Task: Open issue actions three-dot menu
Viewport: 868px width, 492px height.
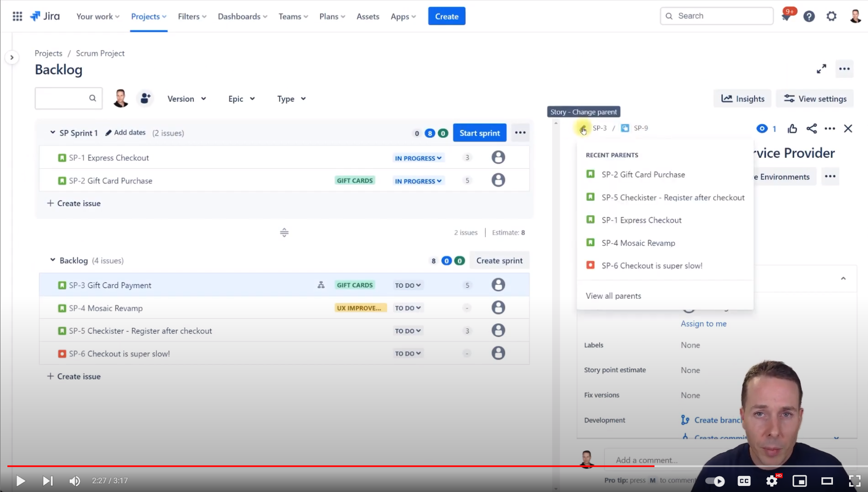Action: point(830,129)
